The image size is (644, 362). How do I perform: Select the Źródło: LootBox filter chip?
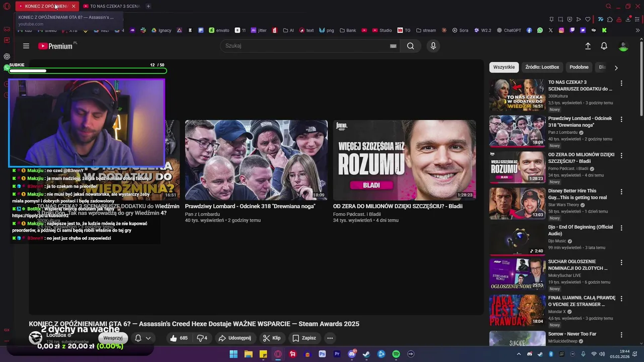click(542, 67)
